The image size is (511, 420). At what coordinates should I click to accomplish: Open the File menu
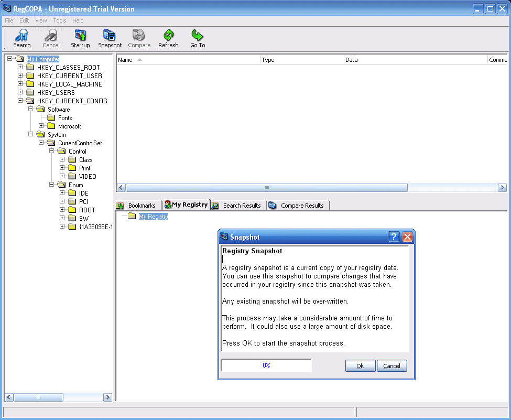(9, 20)
